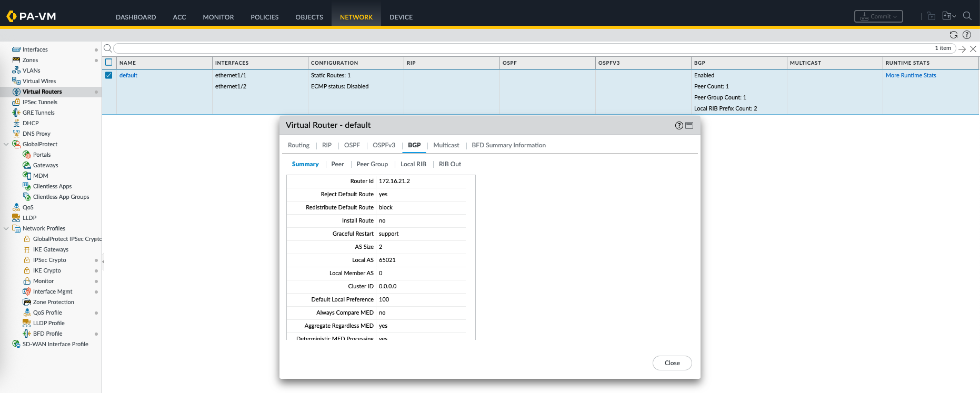Open the Zone Protection profile icon
This screenshot has height=393, width=980.
27,302
